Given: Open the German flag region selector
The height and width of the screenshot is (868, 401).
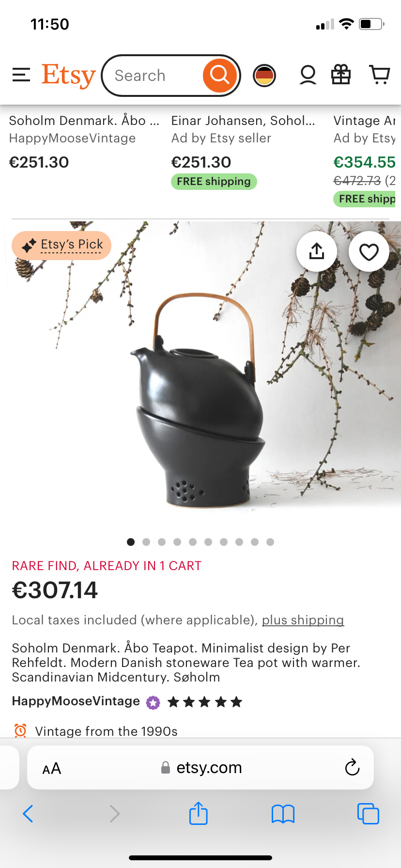Looking at the screenshot, I should 264,76.
